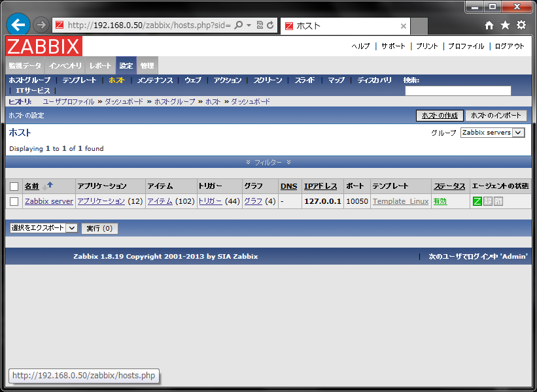Close the ホスト browser tab
The image size is (537, 392).
(x=404, y=26)
